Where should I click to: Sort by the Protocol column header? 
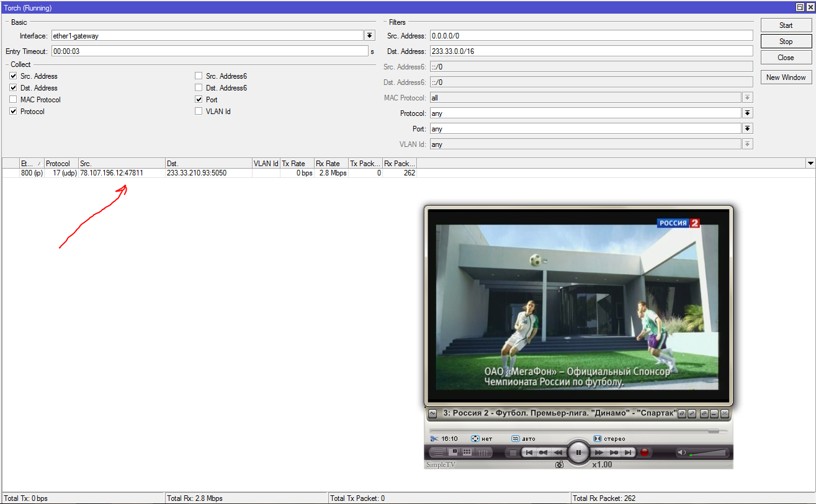pyautogui.click(x=61, y=164)
